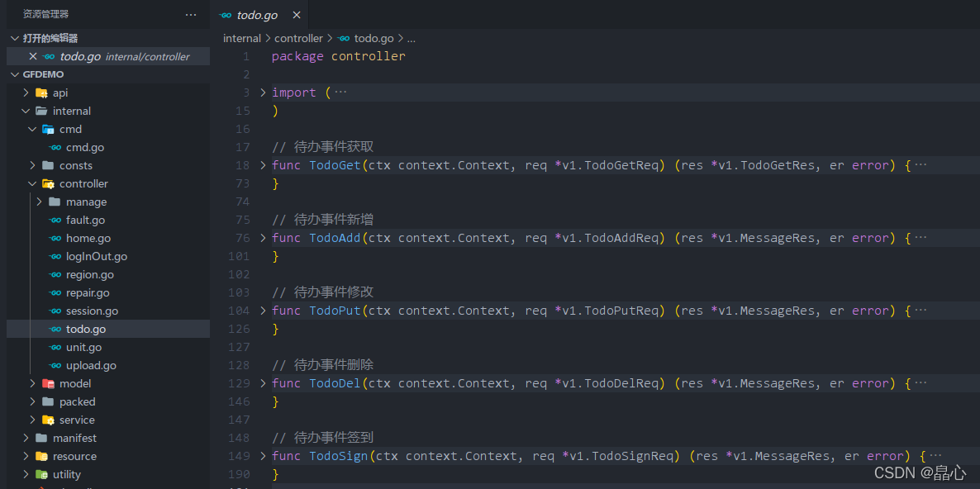Image resolution: width=980 pixels, height=489 pixels.
Task: Collapse the internal folder chevron
Action: coord(26,111)
